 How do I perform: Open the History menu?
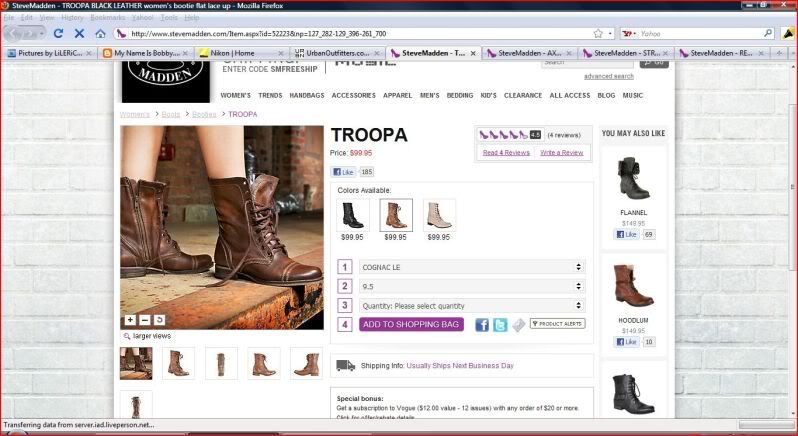72,17
